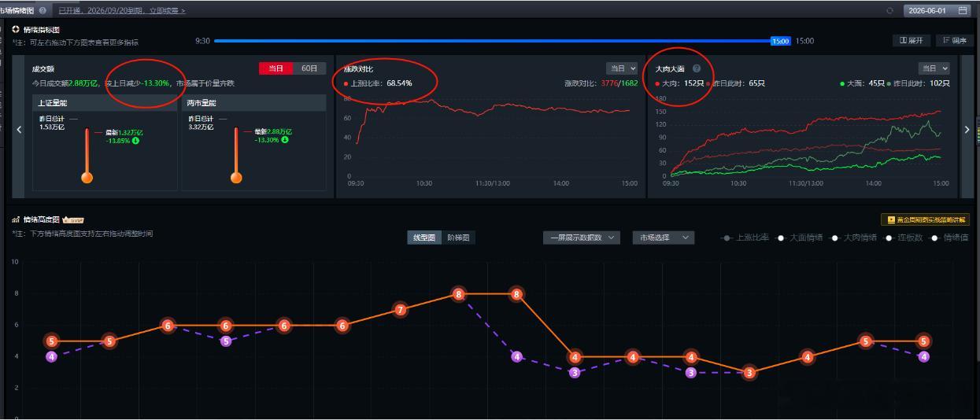980x420 pixels.
Task: Toggle the 连板数 legend series
Action: coord(904,238)
